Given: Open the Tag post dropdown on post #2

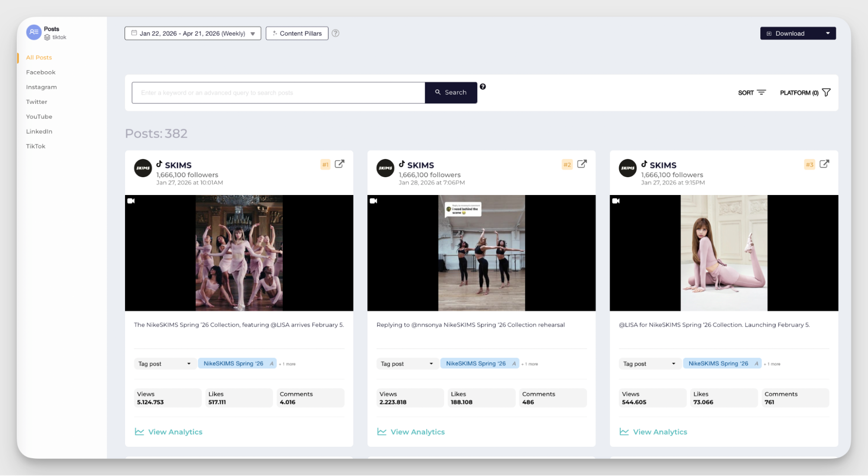Looking at the screenshot, I should coord(407,364).
